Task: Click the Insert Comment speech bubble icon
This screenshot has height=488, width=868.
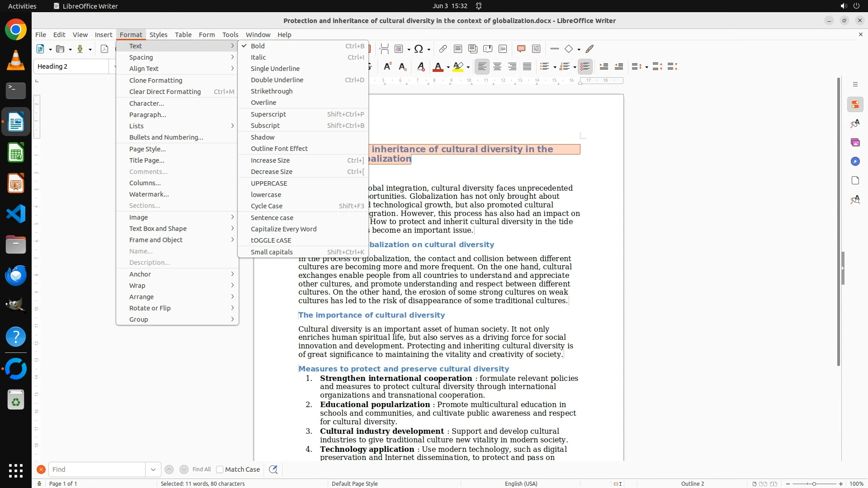Action: (x=521, y=49)
